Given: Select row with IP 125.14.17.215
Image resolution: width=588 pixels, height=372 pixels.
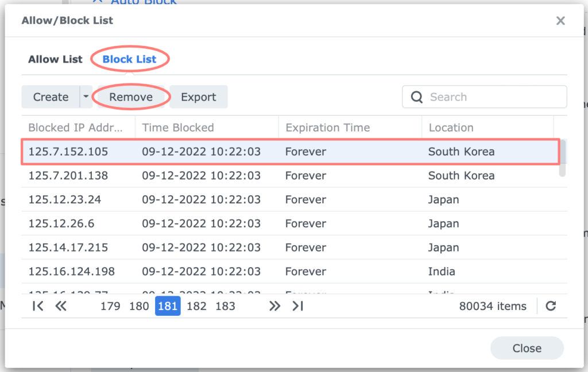Looking at the screenshot, I should coord(295,247).
